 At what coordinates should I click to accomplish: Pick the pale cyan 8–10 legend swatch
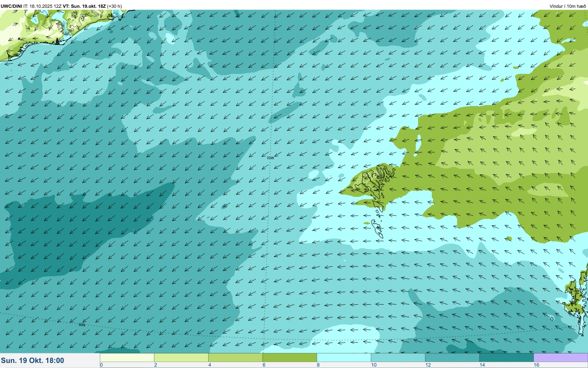point(344,357)
